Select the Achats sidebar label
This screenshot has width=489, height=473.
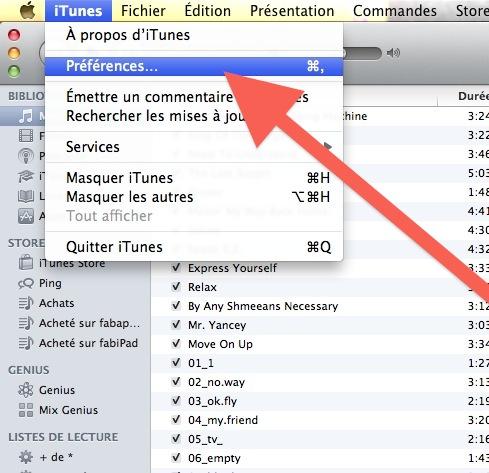tap(57, 303)
